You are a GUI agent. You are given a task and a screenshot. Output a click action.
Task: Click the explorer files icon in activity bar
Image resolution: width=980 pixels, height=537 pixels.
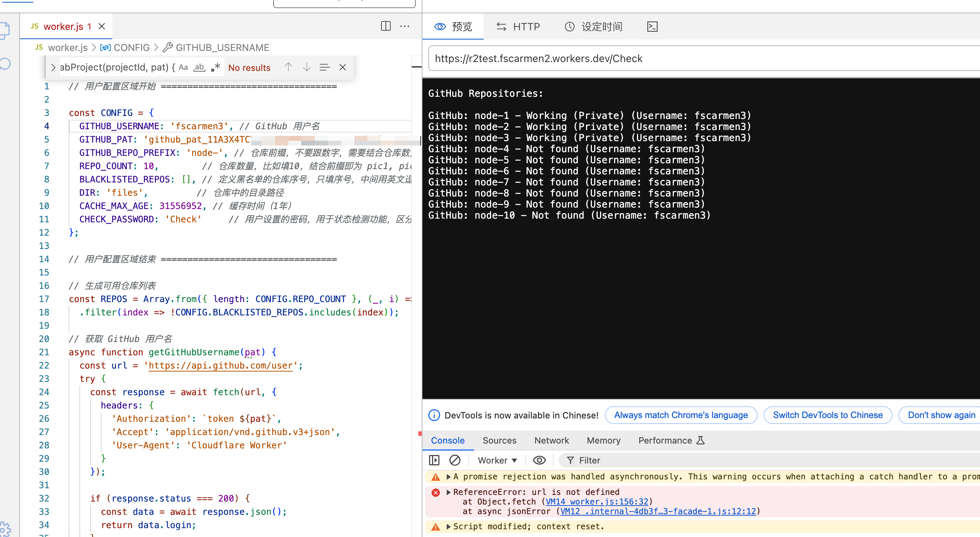(x=4, y=30)
